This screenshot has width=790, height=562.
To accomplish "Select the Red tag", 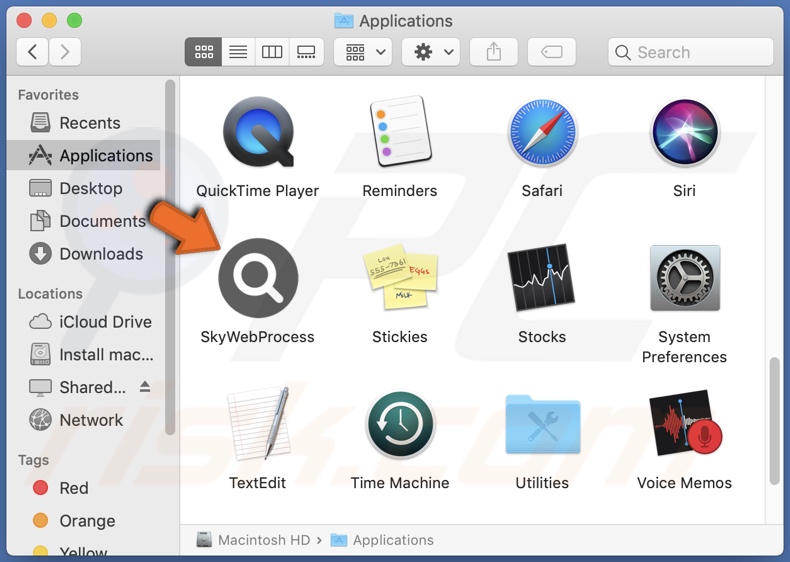I will [85, 488].
